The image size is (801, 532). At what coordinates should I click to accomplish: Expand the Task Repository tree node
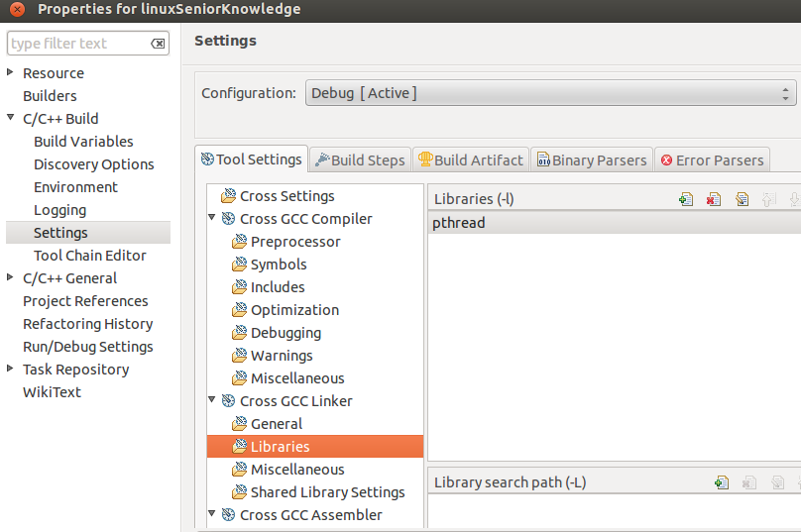click(10, 369)
